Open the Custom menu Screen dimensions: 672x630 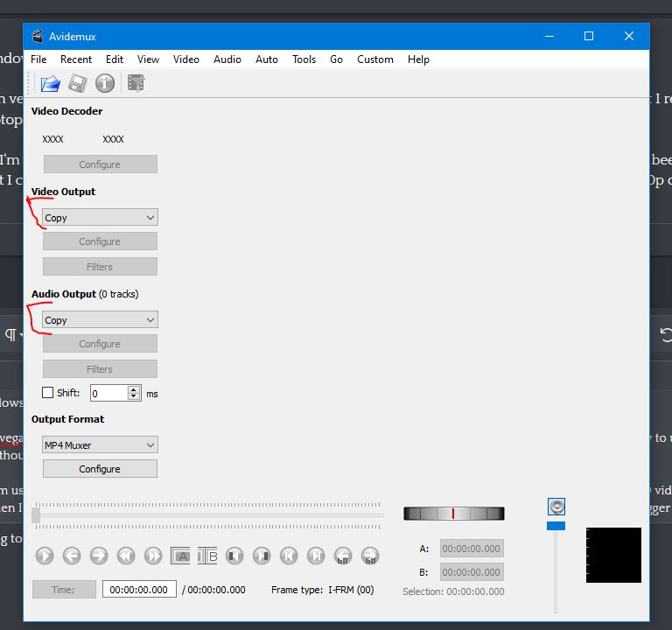click(375, 59)
